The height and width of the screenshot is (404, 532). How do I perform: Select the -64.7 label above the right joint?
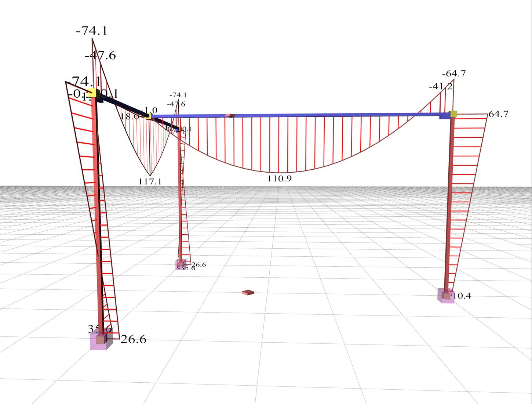point(453,73)
